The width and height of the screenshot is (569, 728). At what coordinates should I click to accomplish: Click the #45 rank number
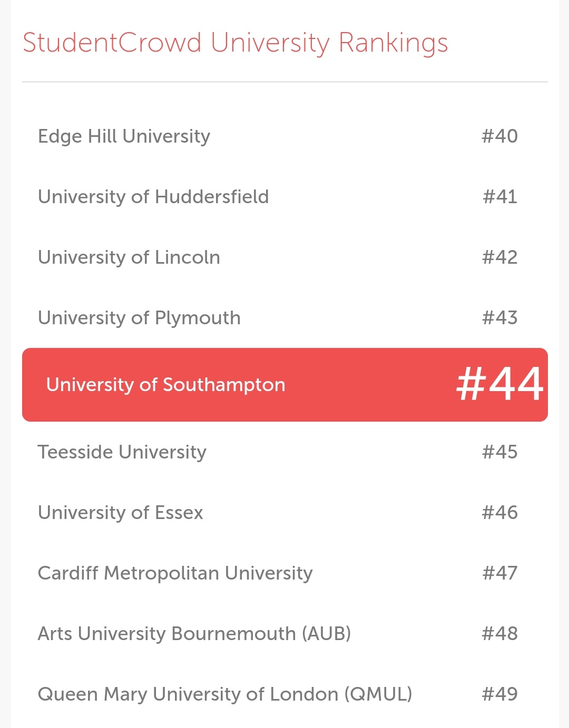[x=499, y=452]
